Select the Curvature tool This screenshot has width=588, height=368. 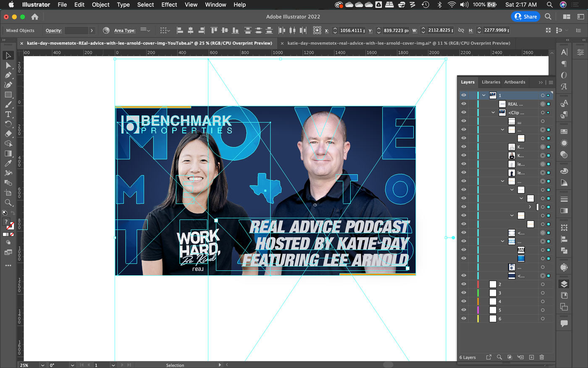[x=8, y=85]
